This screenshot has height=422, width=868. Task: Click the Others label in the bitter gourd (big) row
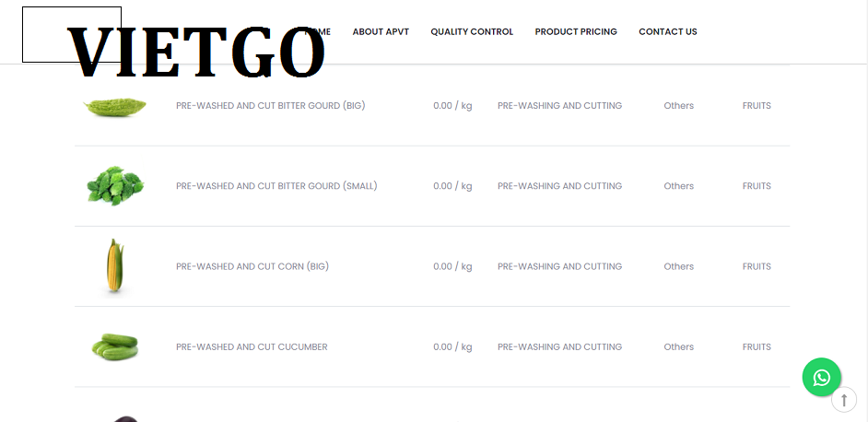(x=679, y=105)
